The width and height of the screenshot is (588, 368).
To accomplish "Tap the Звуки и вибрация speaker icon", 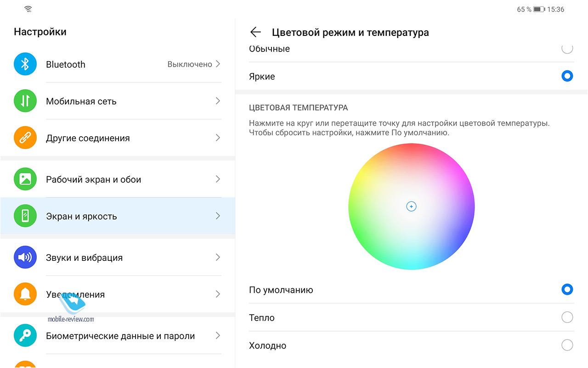I will (25, 257).
